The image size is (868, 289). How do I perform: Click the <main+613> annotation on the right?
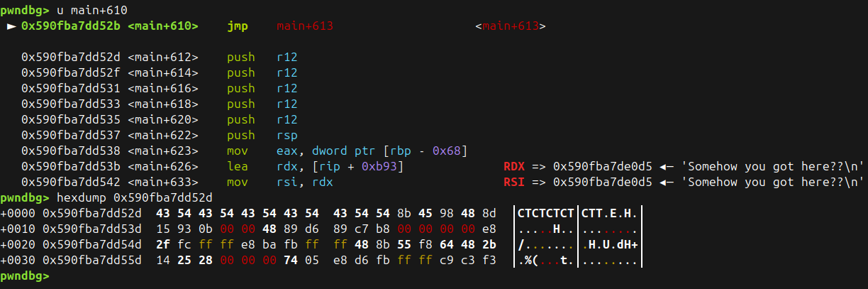(x=510, y=26)
